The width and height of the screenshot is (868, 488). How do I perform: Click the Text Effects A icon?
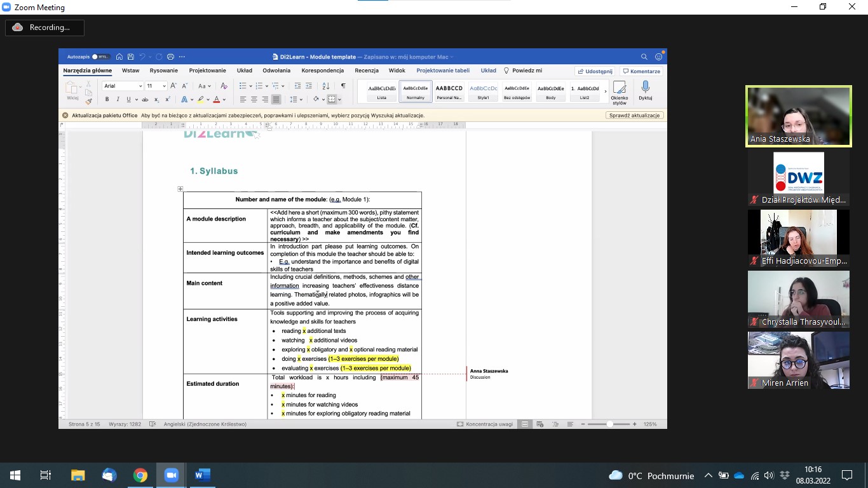(184, 99)
